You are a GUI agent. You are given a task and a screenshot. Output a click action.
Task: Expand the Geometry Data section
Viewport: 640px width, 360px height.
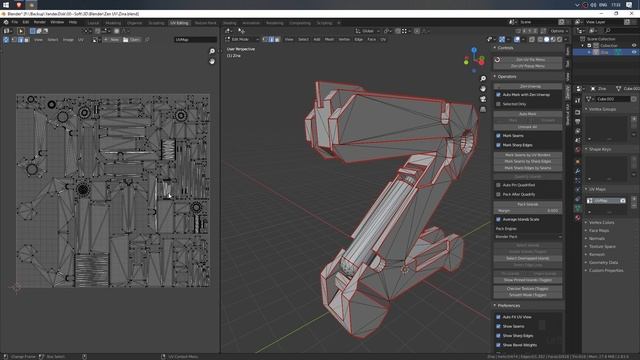pyautogui.click(x=603, y=262)
